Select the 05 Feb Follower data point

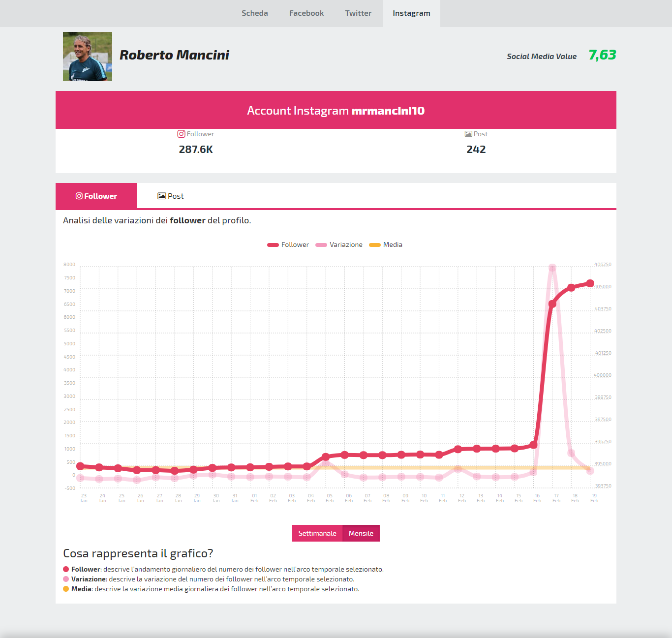[x=326, y=456]
